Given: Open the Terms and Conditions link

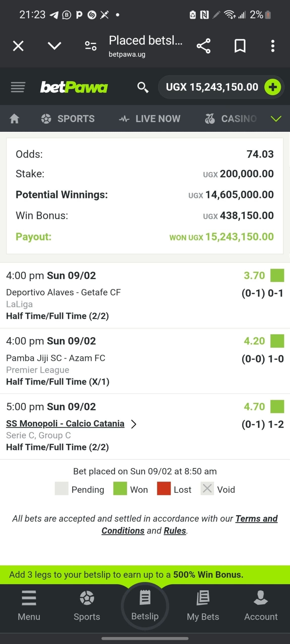Looking at the screenshot, I should (256, 518).
